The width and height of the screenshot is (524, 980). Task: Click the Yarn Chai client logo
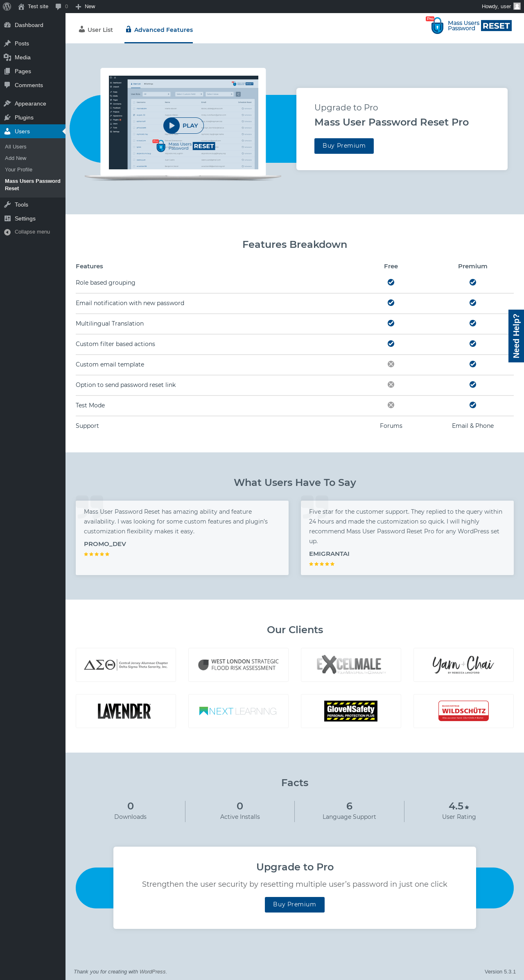pos(463,665)
